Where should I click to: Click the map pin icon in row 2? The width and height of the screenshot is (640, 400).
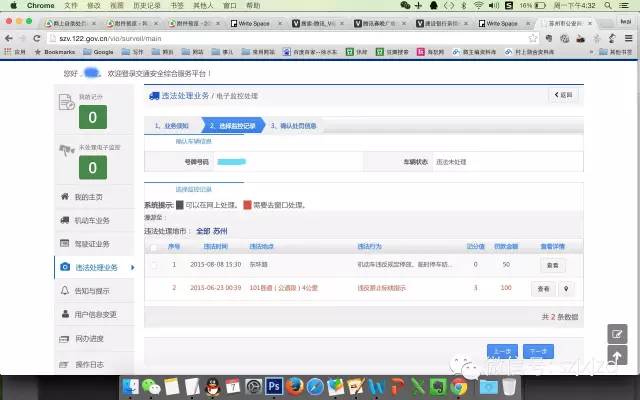point(566,289)
